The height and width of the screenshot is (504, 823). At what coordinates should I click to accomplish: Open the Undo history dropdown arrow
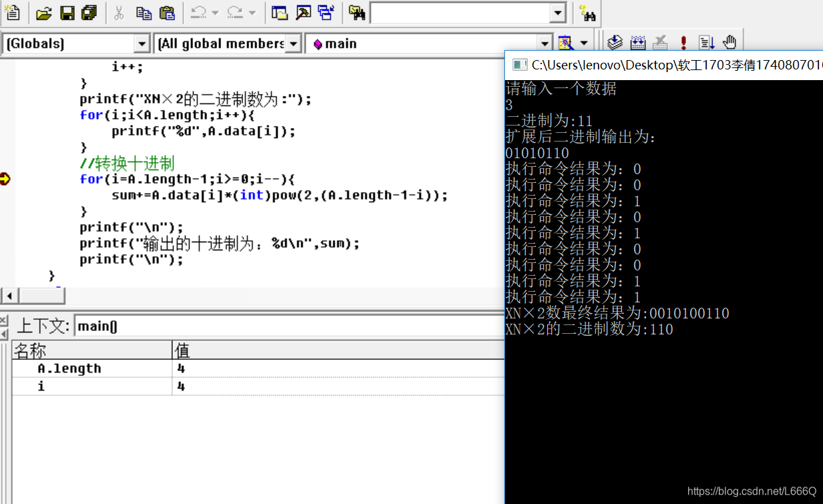point(215,12)
